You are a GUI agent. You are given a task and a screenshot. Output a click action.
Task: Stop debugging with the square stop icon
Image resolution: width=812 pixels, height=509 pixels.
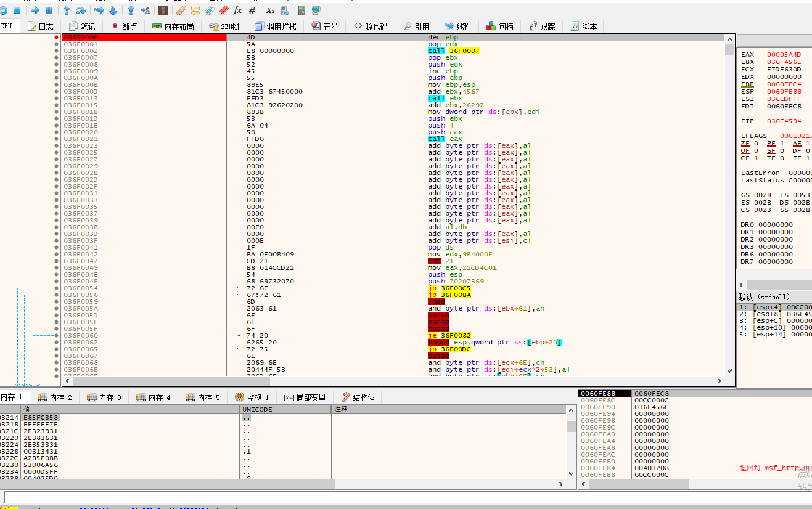pyautogui.click(x=17, y=10)
